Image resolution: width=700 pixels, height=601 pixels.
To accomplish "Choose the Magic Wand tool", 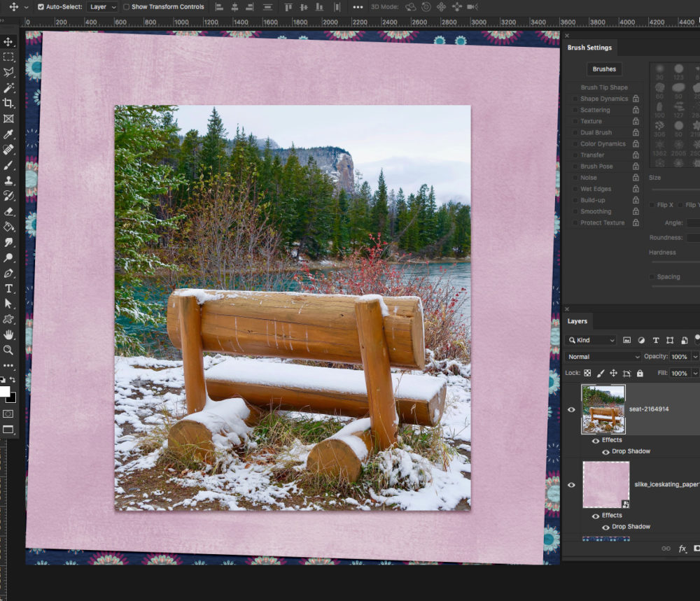I will point(8,87).
